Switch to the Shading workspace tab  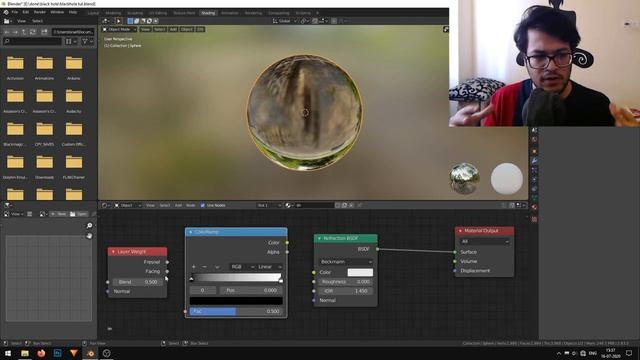click(x=208, y=13)
